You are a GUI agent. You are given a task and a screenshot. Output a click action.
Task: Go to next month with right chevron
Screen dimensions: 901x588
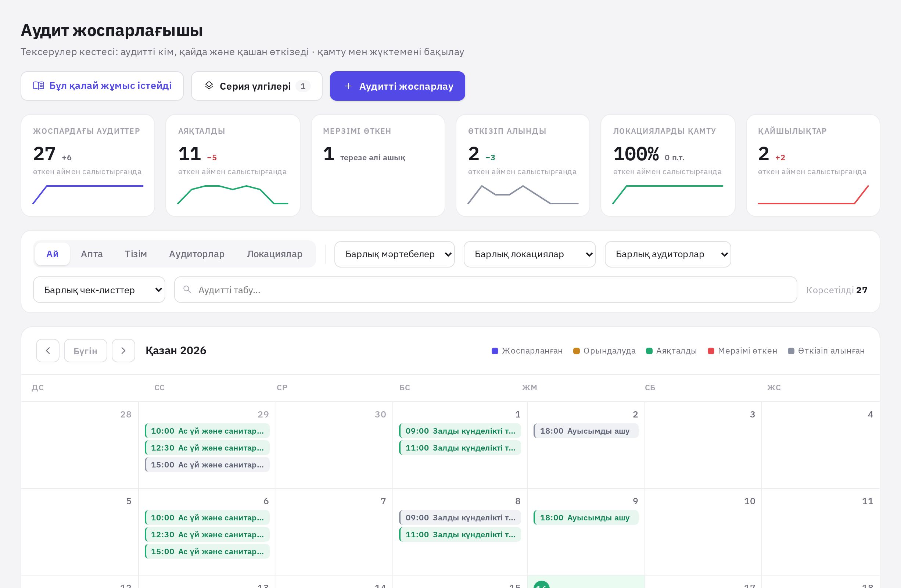tap(123, 351)
